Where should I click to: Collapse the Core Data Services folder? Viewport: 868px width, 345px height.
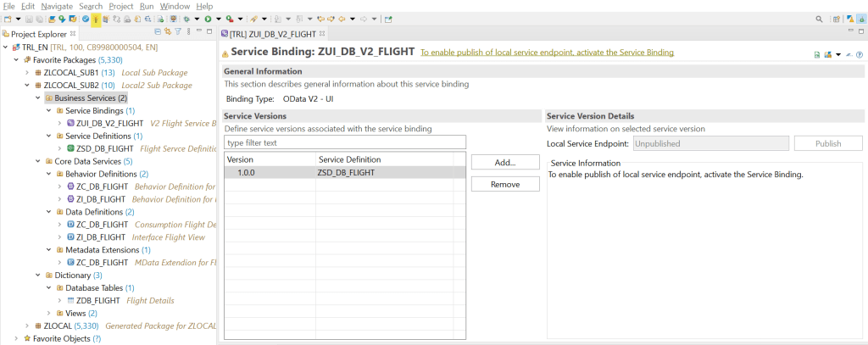pos(38,161)
